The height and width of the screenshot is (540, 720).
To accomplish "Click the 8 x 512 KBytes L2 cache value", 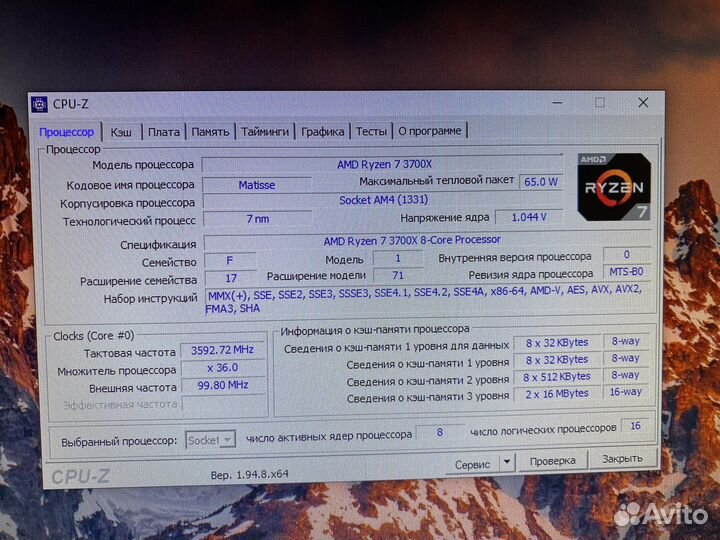I will click(557, 377).
